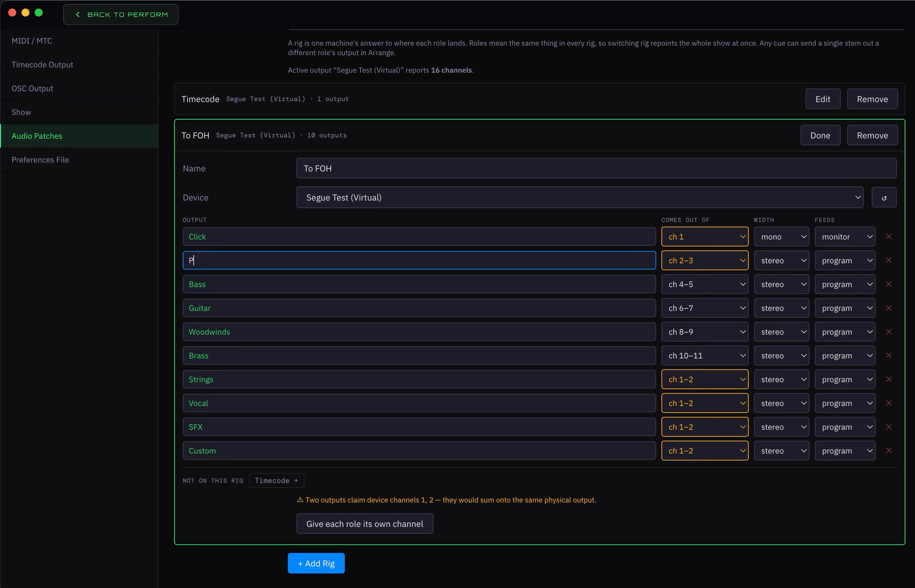Image resolution: width=915 pixels, height=588 pixels.
Task: Change Strings channel assignment
Action: (x=704, y=379)
